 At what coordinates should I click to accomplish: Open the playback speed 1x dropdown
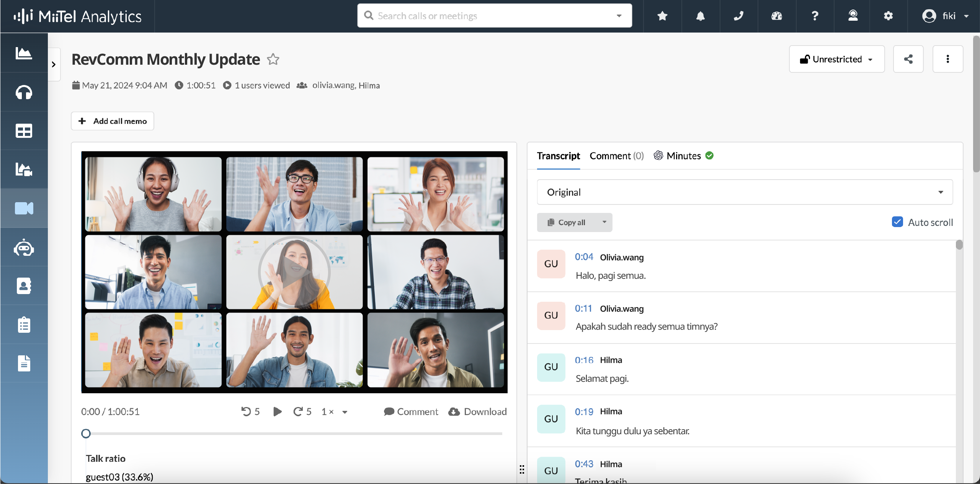click(334, 412)
